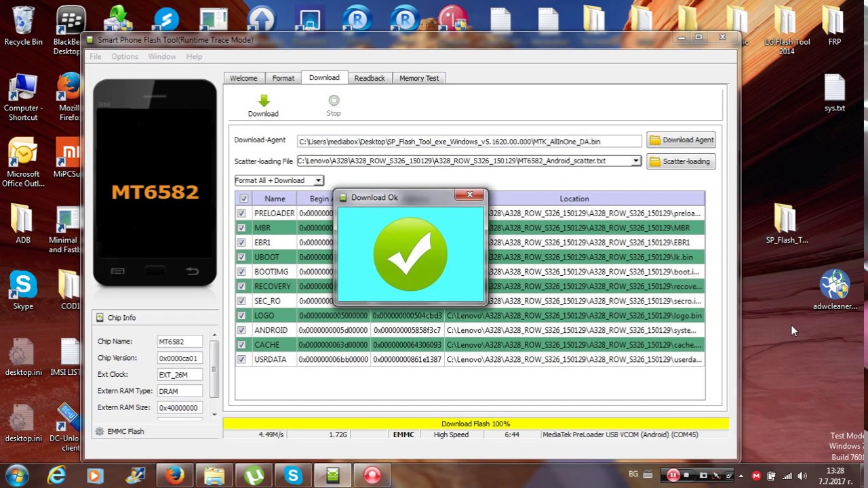868x488 pixels.
Task: Click the ANDROID end address 0x000000005858f3c7
Action: pyautogui.click(x=408, y=330)
